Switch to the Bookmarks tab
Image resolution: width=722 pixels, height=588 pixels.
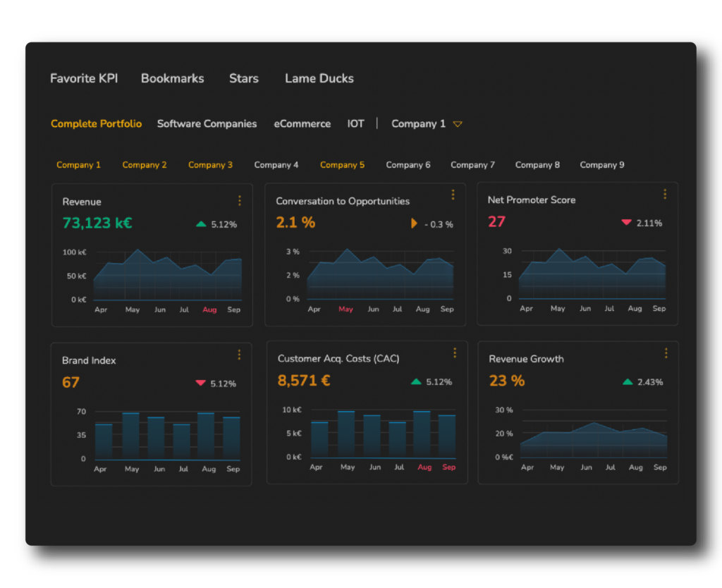tap(172, 78)
